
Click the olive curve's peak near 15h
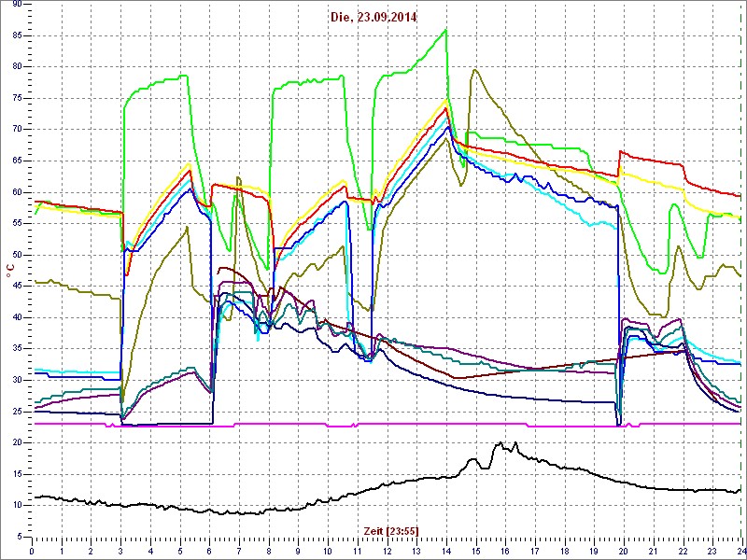(x=474, y=70)
